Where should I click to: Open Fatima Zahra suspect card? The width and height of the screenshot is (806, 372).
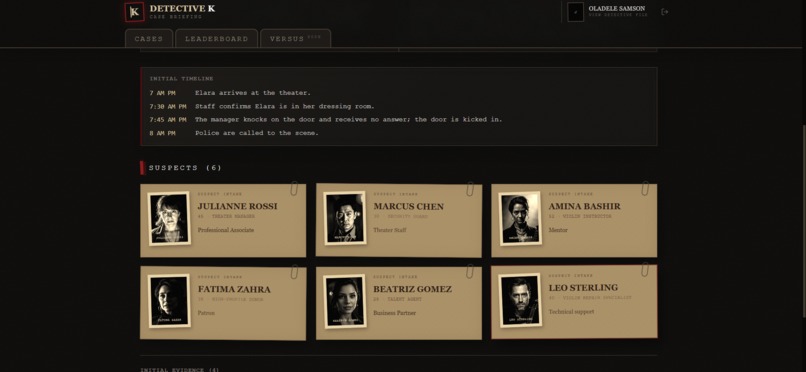click(223, 303)
